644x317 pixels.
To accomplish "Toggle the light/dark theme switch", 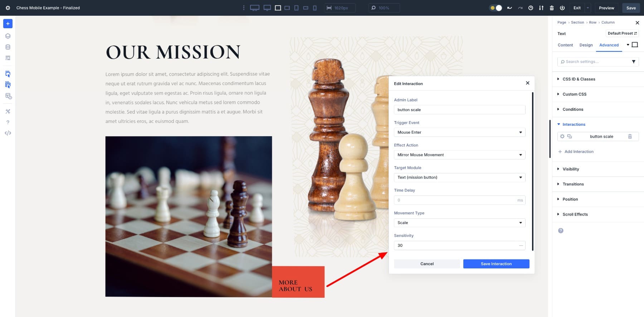I will click(496, 8).
